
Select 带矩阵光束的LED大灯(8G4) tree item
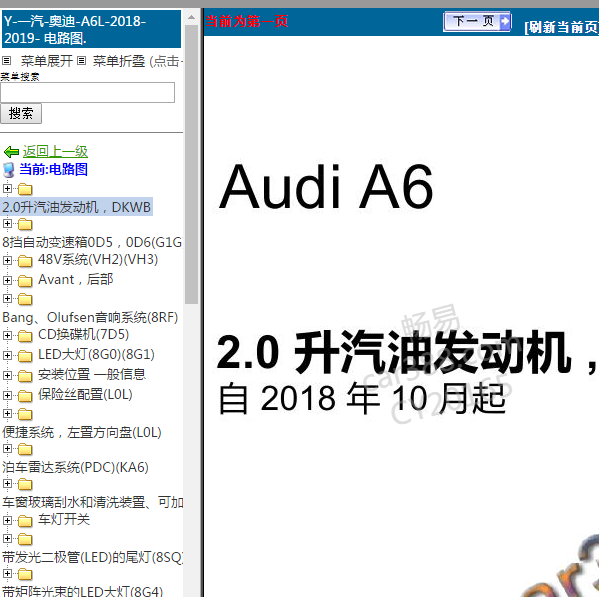coord(83,591)
